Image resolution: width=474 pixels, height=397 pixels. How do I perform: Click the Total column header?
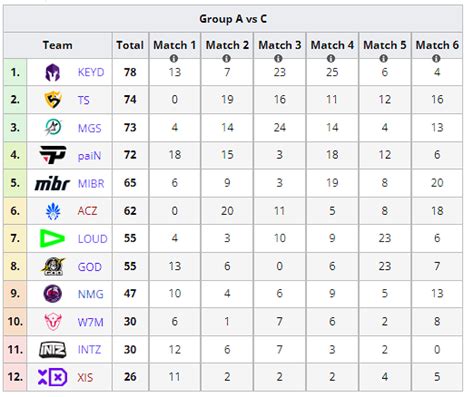click(130, 45)
